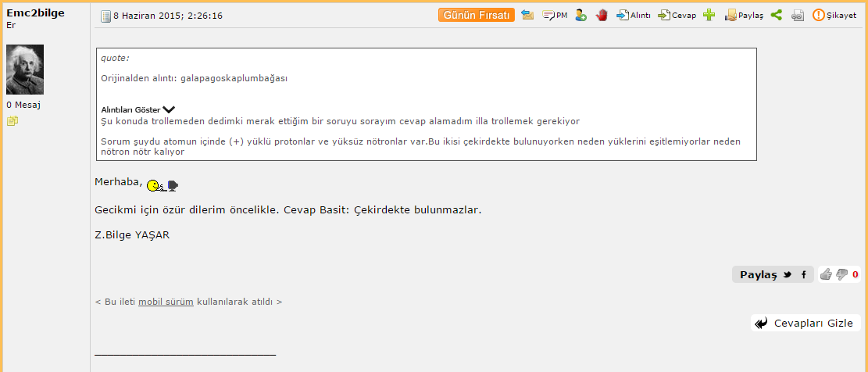The image size is (868, 372).
Task: Expand quotes with Alıntıları Göster arrow
Action: 169,109
